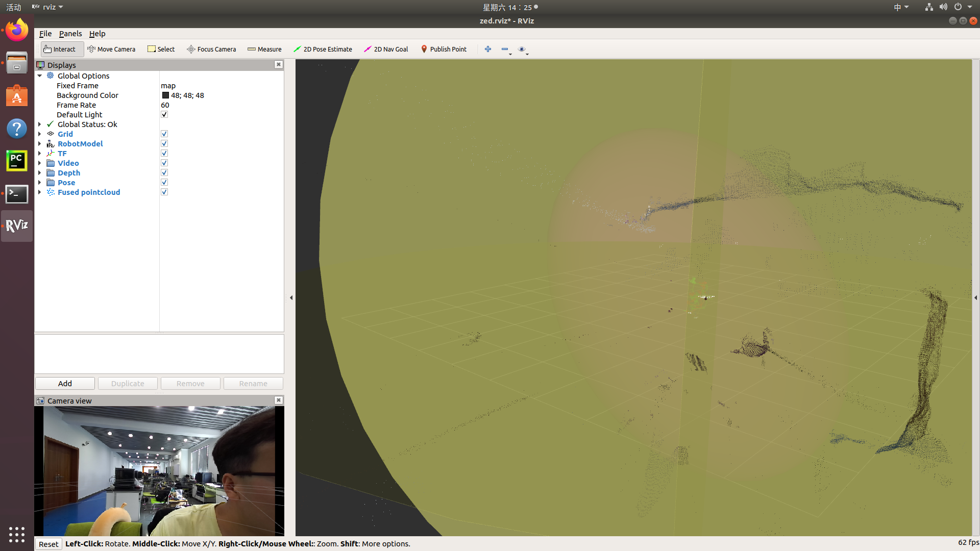Viewport: 980px width, 551px height.
Task: Click the blue plus add-tool icon
Action: [488, 49]
